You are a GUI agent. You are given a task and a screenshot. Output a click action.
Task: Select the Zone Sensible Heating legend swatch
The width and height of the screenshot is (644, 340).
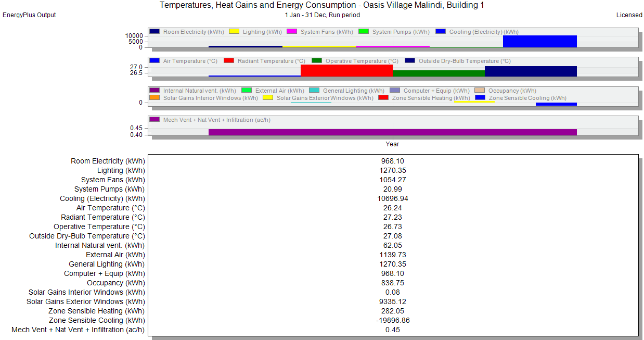pyautogui.click(x=383, y=98)
